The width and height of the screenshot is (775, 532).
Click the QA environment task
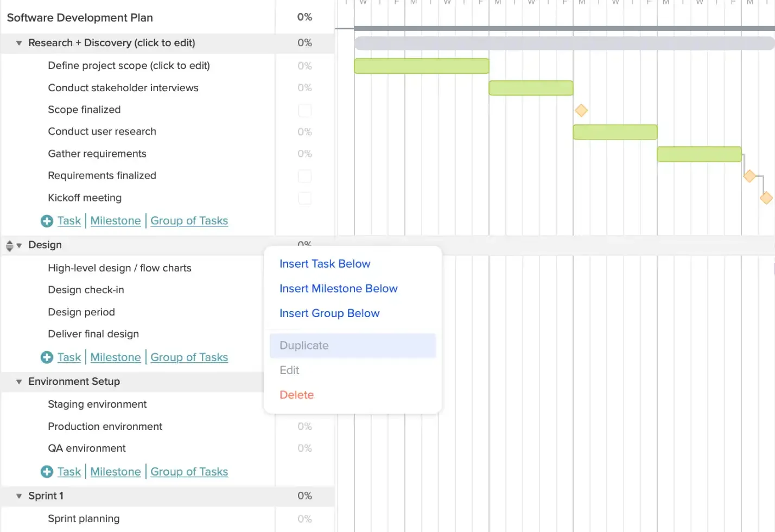pos(87,448)
